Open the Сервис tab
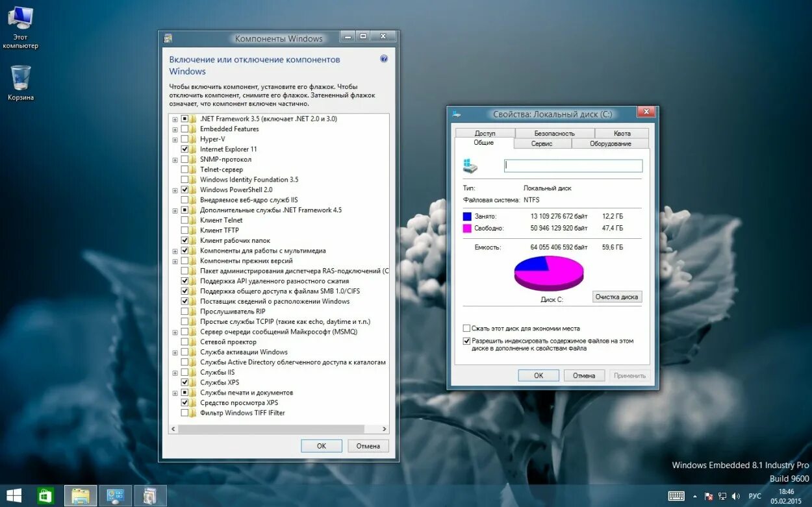 coord(542,143)
